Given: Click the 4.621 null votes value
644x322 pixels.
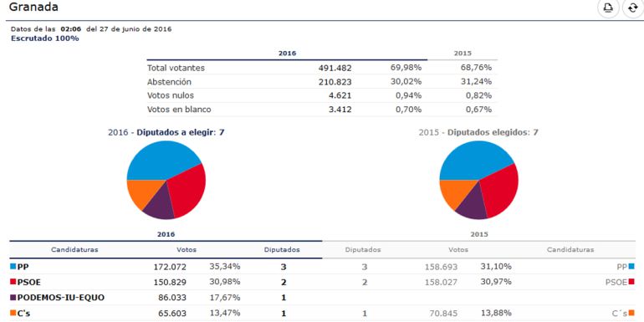Looking at the screenshot, I should pyautogui.click(x=340, y=96).
